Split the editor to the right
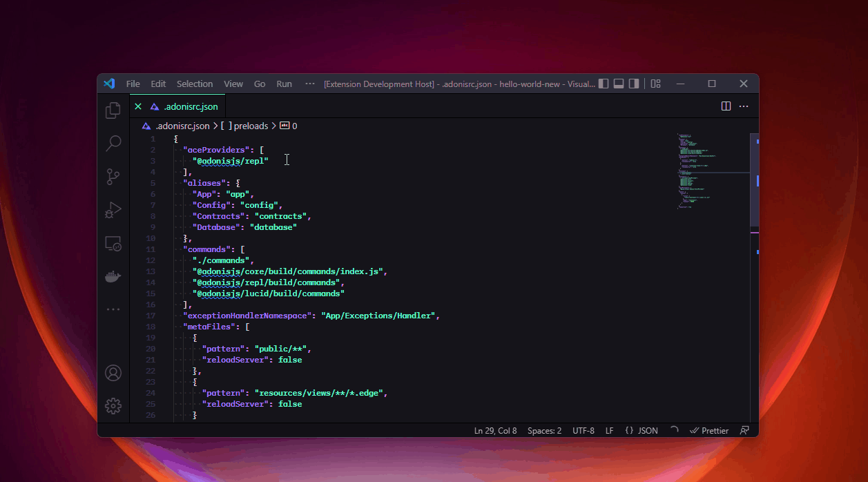Viewport: 868px width, 482px height. tap(726, 106)
